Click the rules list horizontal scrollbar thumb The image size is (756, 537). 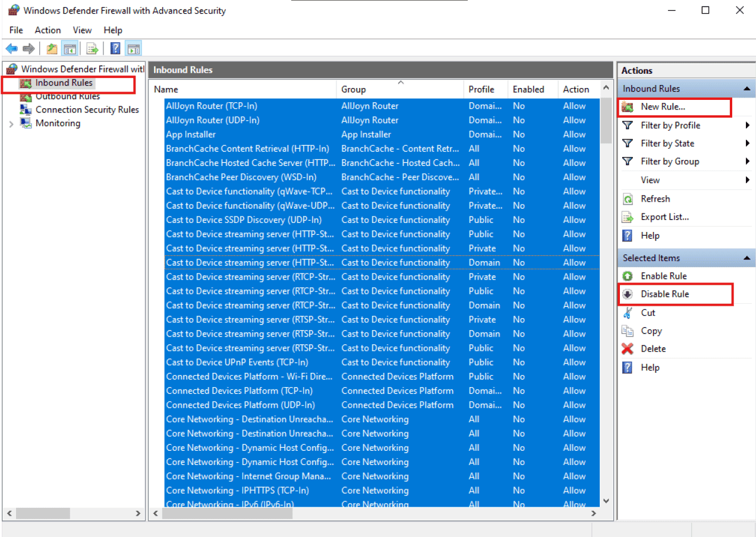[x=228, y=513]
